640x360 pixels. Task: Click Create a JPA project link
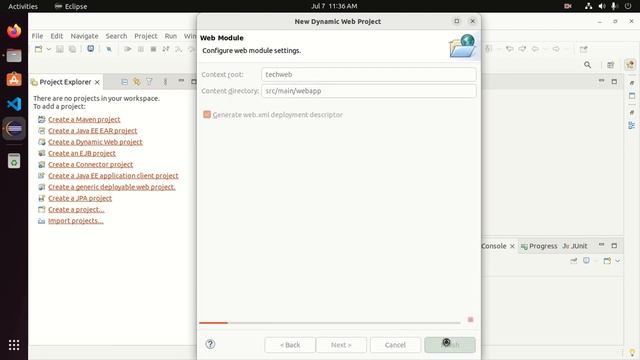click(80, 198)
